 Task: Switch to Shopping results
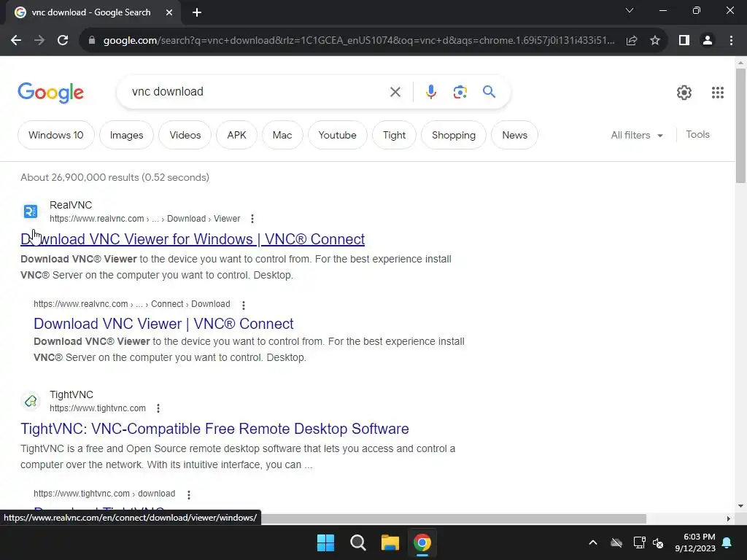454,135
